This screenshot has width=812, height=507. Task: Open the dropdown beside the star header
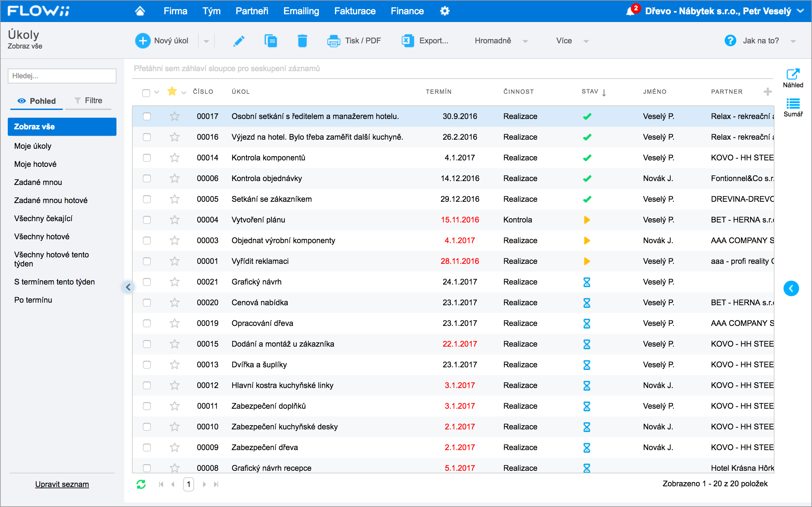[183, 92]
